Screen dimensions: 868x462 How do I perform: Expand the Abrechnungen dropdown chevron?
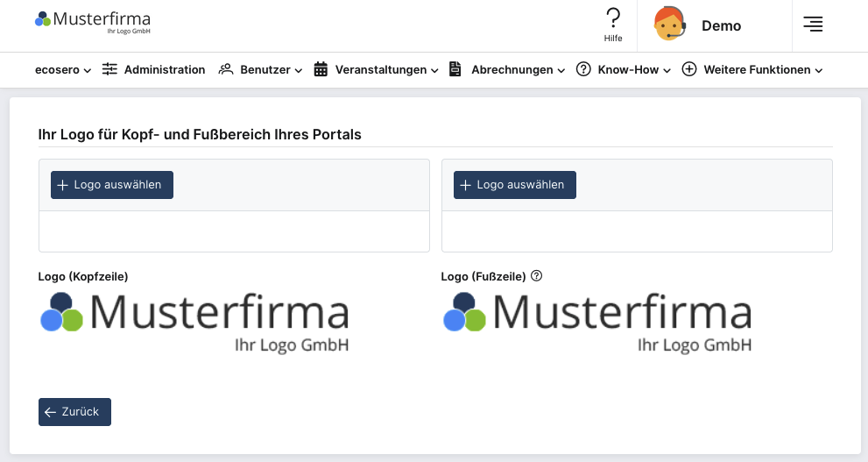click(x=561, y=70)
